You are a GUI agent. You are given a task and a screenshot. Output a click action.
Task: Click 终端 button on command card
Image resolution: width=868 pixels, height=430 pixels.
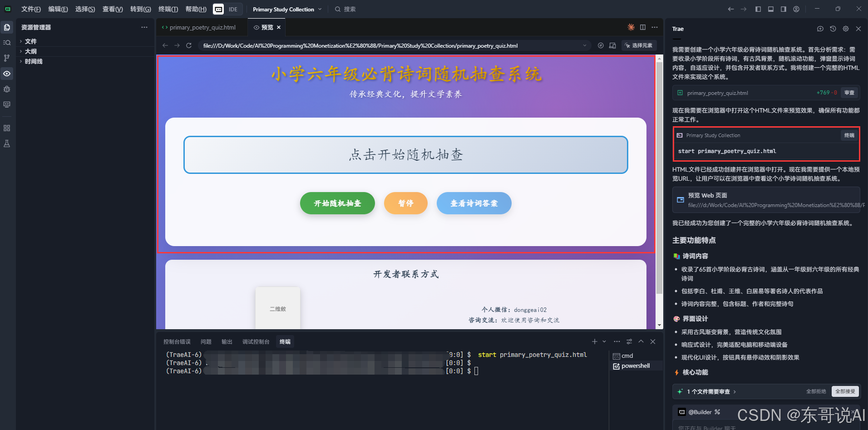[x=849, y=135]
